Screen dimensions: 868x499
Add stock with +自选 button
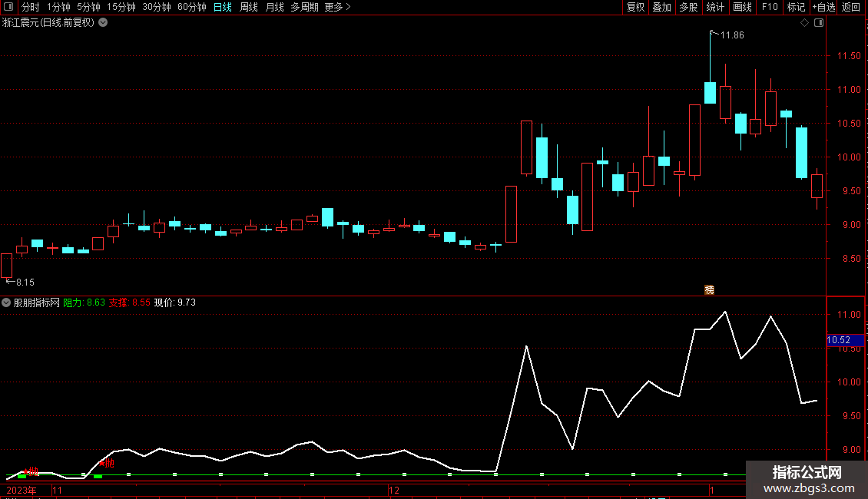[823, 7]
